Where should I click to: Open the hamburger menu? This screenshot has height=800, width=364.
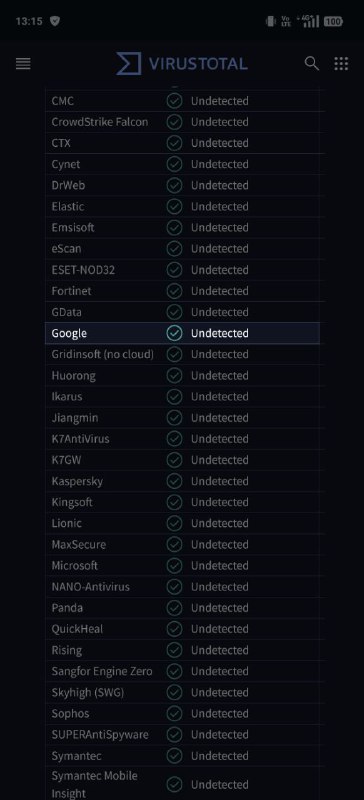coord(23,64)
